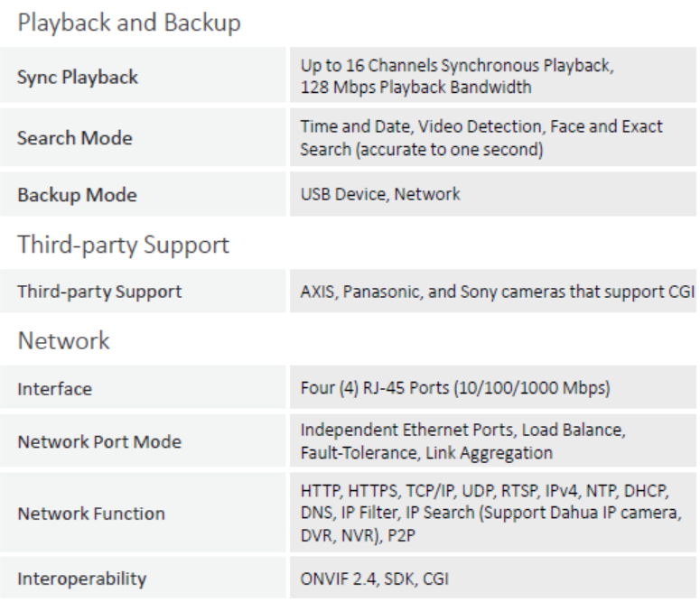Select the Interoperability row label
700x602 pixels.
pos(81,579)
